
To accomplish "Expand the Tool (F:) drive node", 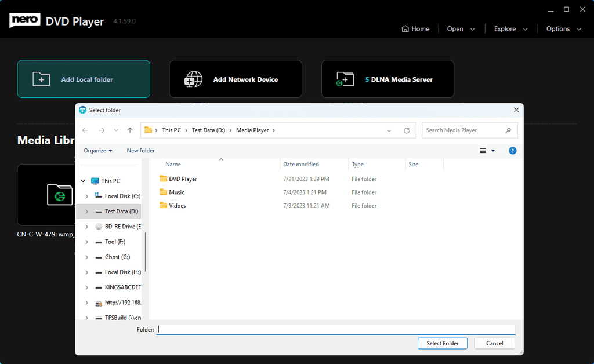I will (87, 242).
